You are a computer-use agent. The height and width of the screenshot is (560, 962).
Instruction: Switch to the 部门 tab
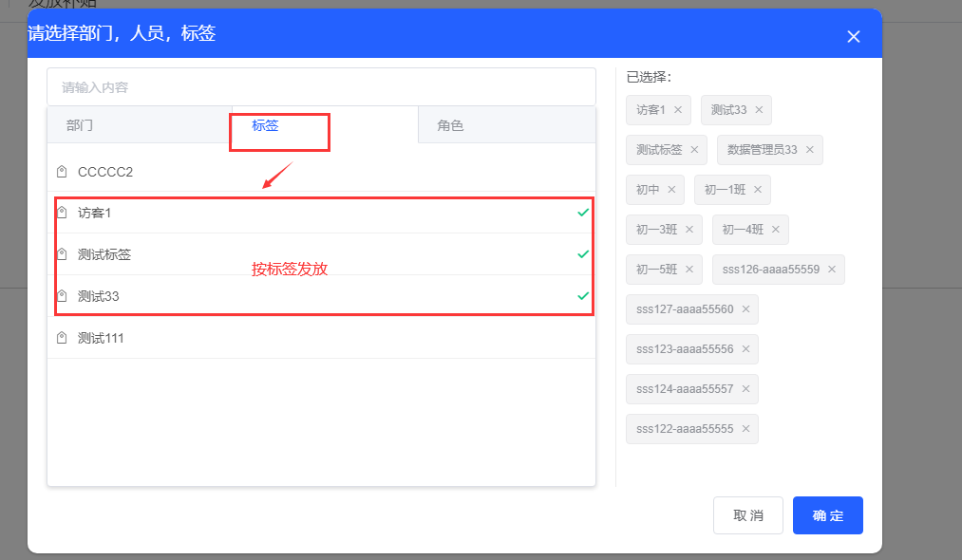(x=80, y=125)
